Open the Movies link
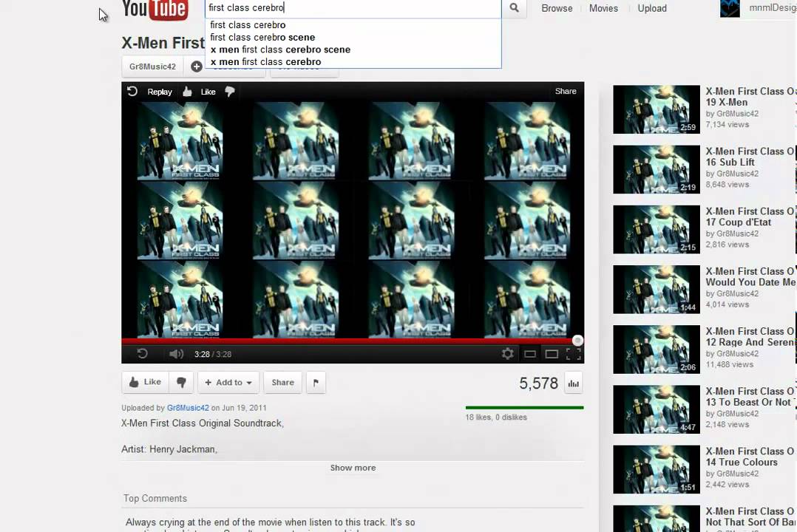 603,8
